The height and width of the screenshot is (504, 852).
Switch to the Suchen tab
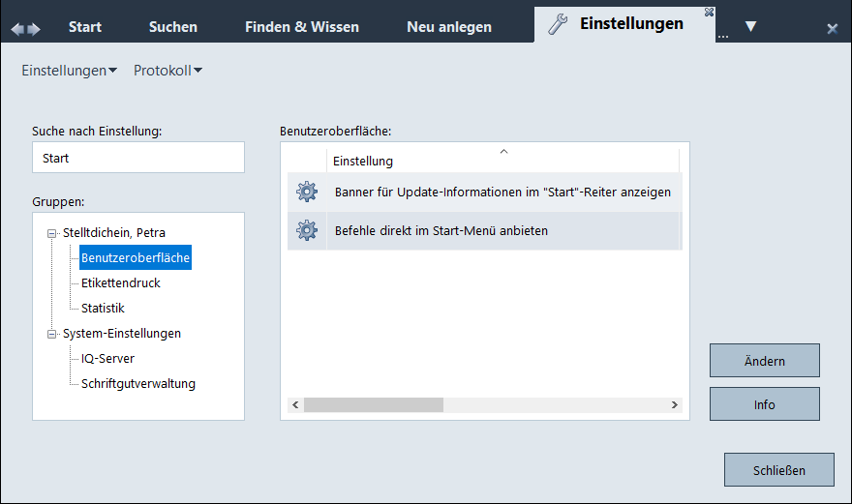click(173, 27)
